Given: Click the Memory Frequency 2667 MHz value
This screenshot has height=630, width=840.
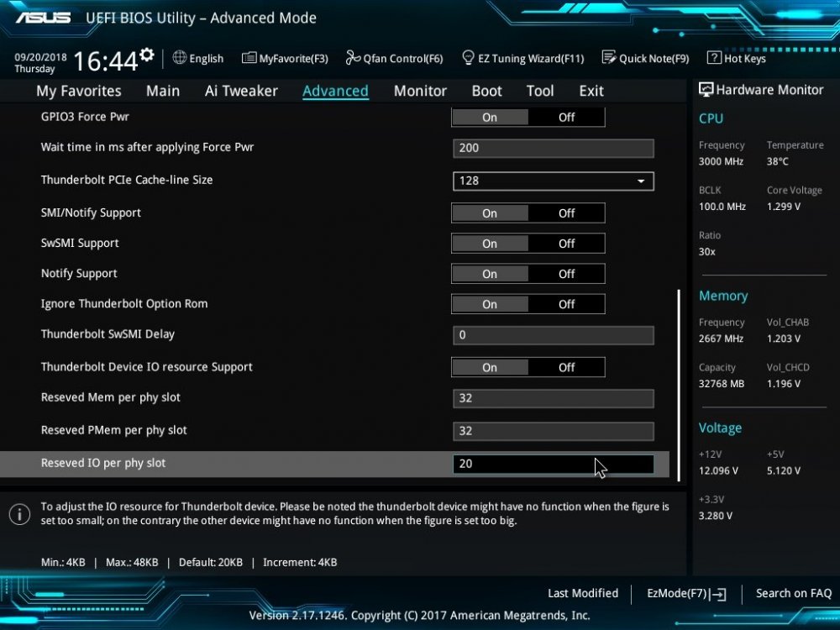Looking at the screenshot, I should pyautogui.click(x=721, y=339).
